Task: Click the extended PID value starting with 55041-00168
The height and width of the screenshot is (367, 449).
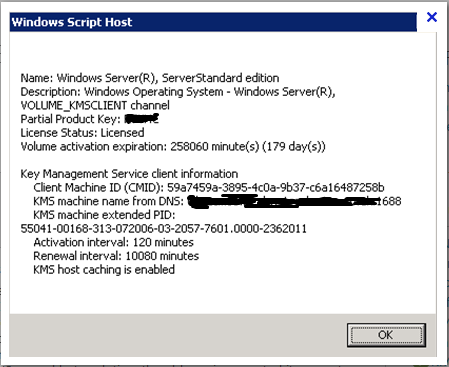Action: [164, 229]
